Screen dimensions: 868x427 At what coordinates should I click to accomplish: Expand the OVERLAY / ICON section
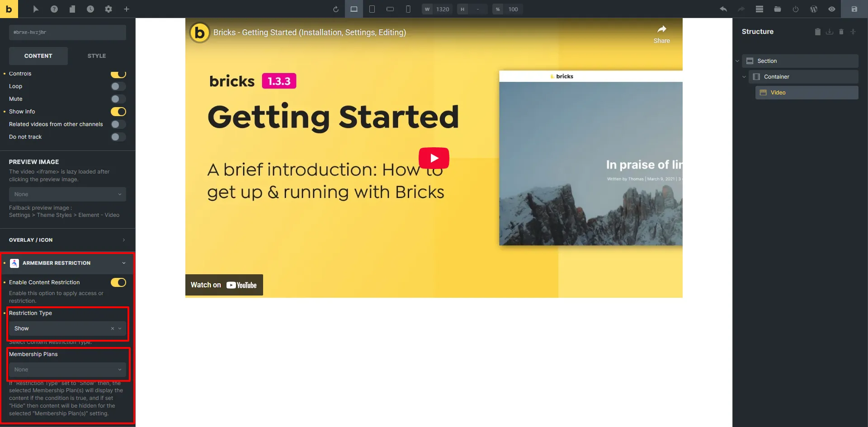tap(67, 240)
